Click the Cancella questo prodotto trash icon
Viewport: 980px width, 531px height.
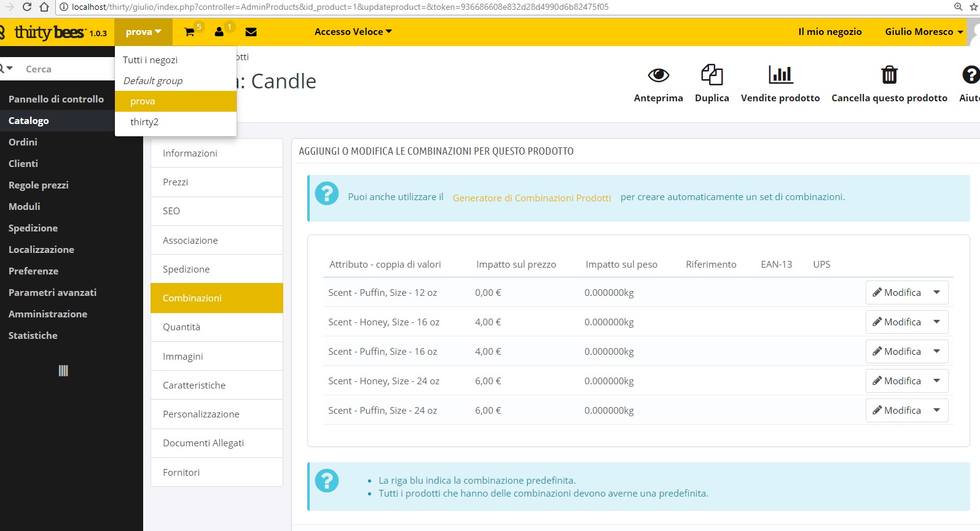pos(889,75)
